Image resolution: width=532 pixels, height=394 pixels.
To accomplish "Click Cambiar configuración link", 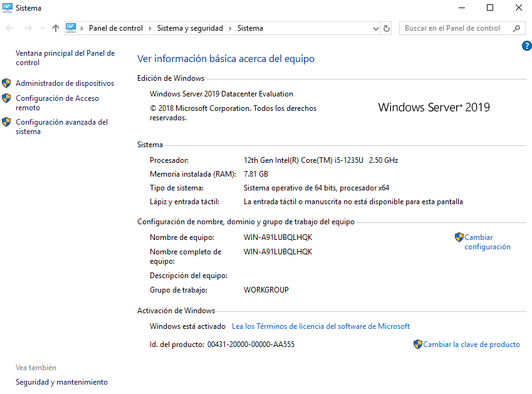I will coord(488,242).
